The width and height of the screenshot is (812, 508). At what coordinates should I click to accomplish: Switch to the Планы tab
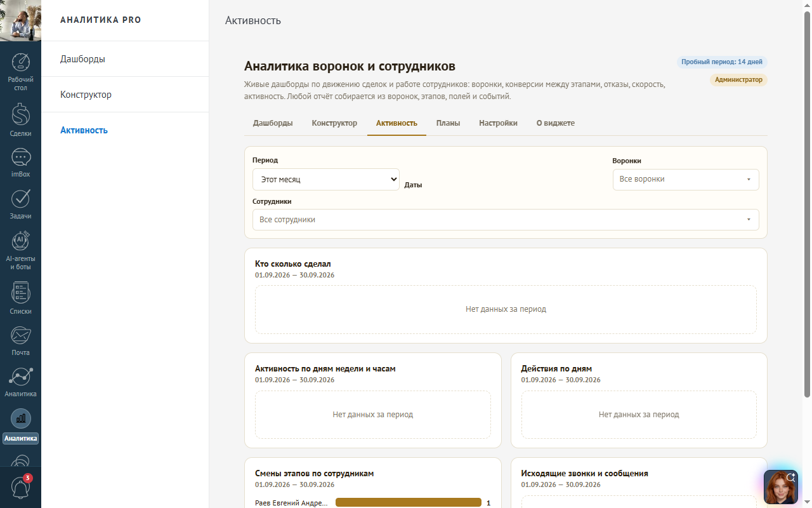pyautogui.click(x=448, y=123)
